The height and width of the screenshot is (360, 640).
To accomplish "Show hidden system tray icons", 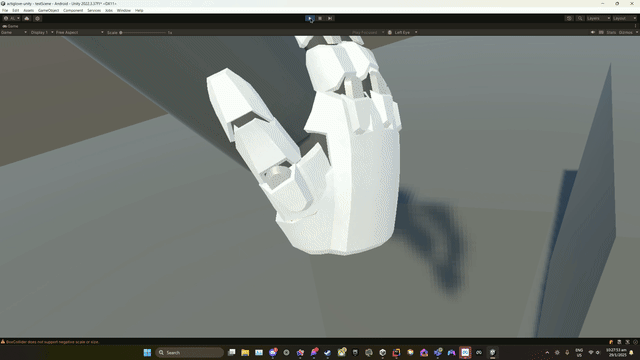I will [x=547, y=352].
